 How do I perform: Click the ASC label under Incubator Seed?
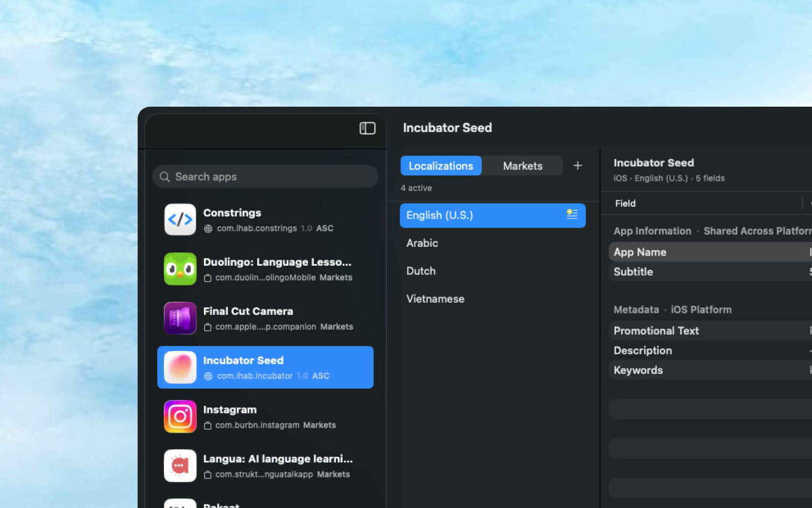point(321,376)
